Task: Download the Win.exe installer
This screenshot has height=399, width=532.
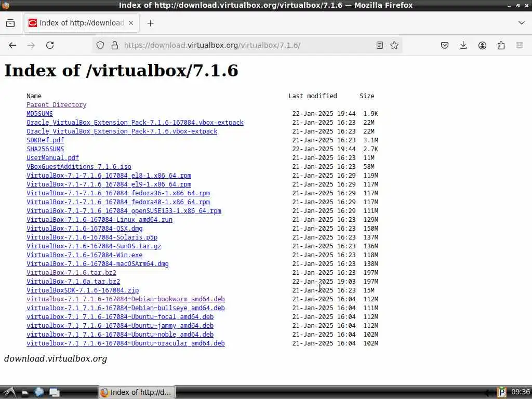Action: coord(85,255)
